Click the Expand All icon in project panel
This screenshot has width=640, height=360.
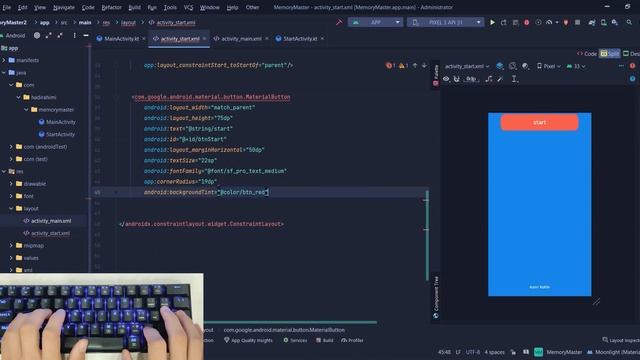coord(49,36)
